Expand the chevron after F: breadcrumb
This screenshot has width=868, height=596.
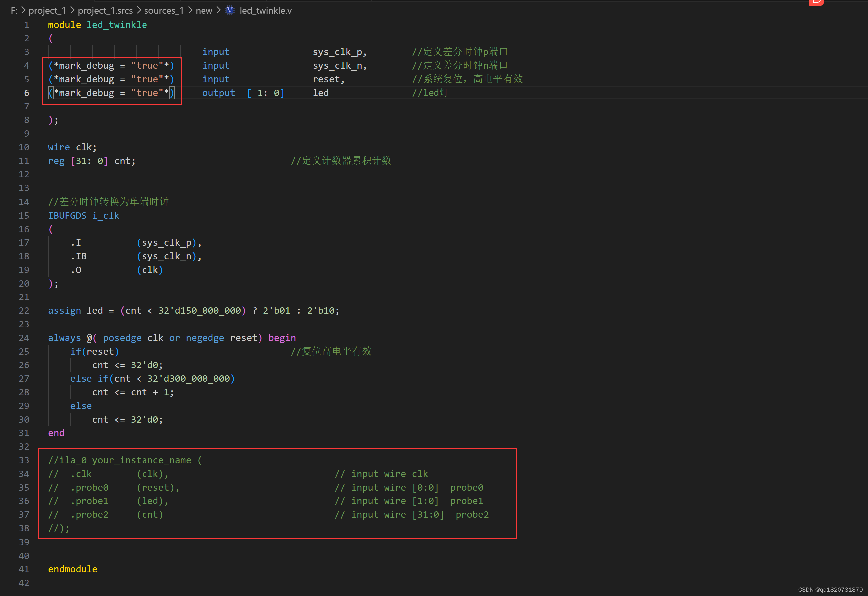click(x=23, y=10)
